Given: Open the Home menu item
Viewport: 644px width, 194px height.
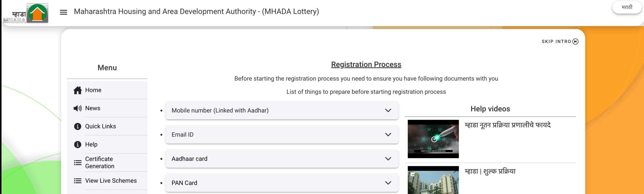Looking at the screenshot, I should pos(93,90).
